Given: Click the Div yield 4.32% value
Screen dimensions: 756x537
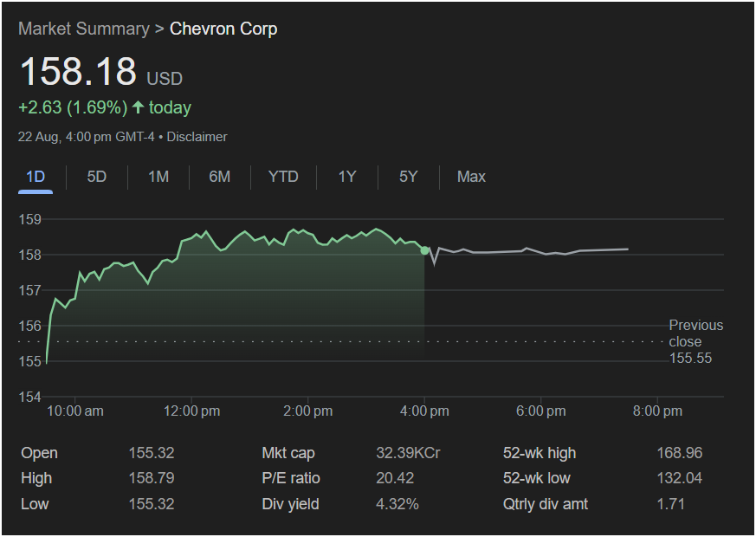Looking at the screenshot, I should tap(398, 504).
